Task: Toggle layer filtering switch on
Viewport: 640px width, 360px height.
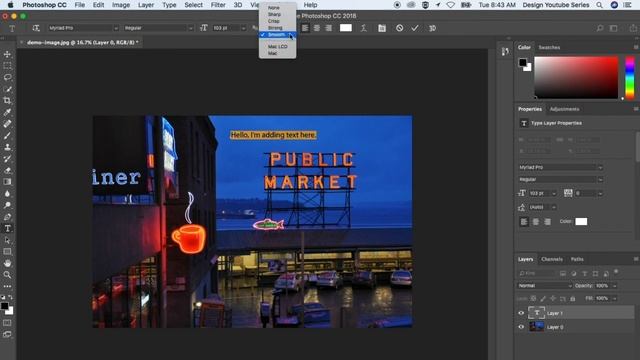Action: pyautogui.click(x=616, y=272)
